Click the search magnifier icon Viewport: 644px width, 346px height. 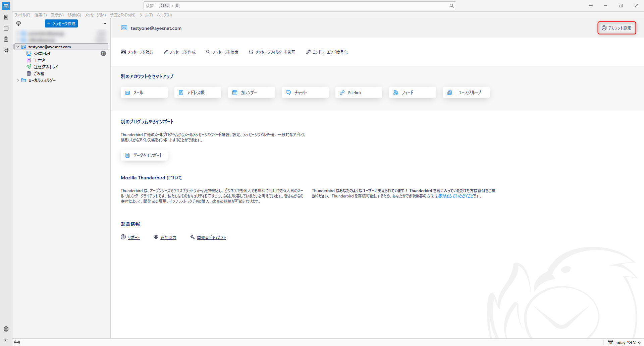[451, 6]
